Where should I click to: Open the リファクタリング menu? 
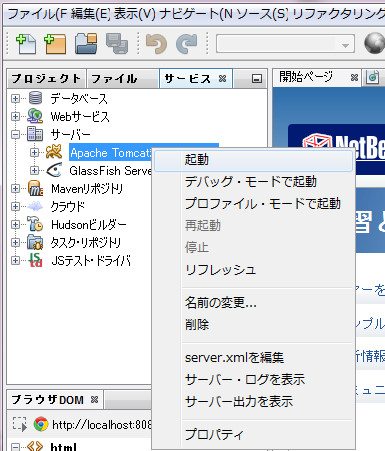click(x=339, y=14)
